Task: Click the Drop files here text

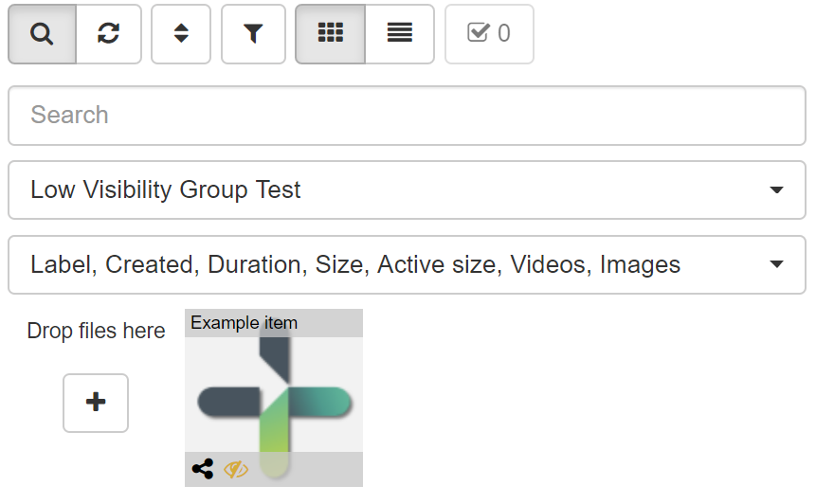Action: (x=97, y=331)
